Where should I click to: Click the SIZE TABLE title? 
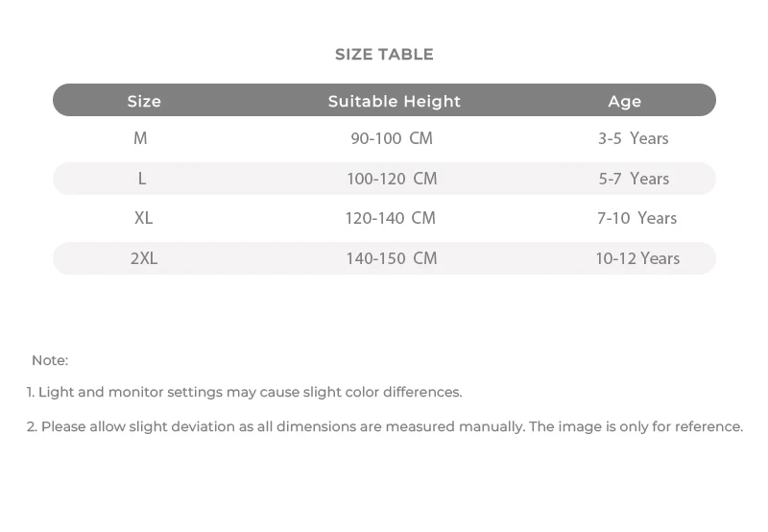point(384,55)
